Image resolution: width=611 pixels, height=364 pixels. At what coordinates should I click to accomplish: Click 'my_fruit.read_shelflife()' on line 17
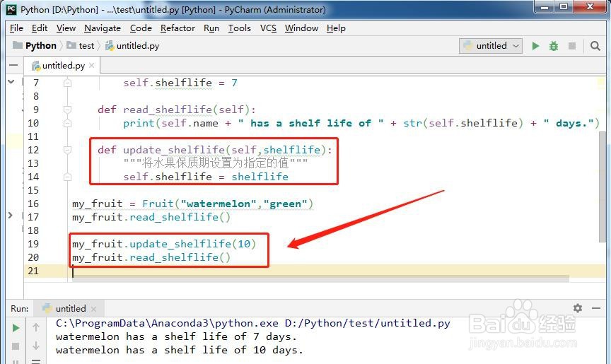pyautogui.click(x=151, y=217)
